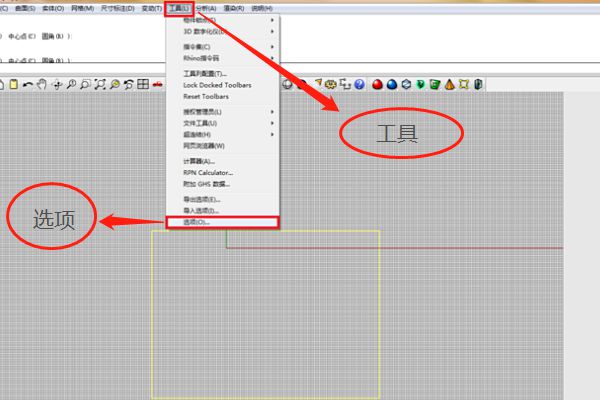Click the yellow Paste clipboard icon
600x400 pixels.
pos(14,84)
